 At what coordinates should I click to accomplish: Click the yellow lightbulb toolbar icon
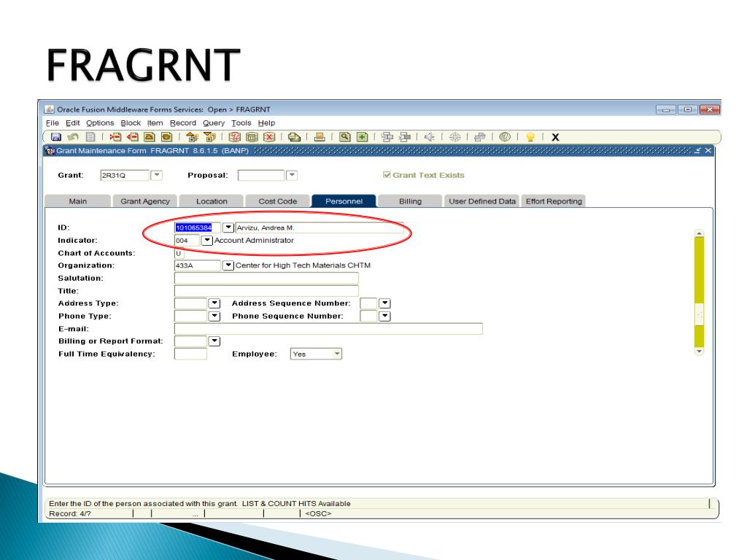530,137
